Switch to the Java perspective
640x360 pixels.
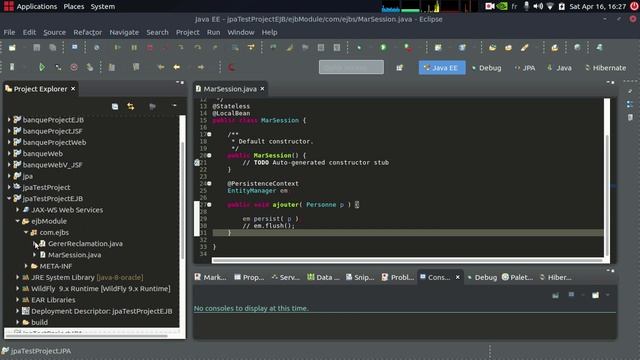pos(559,68)
